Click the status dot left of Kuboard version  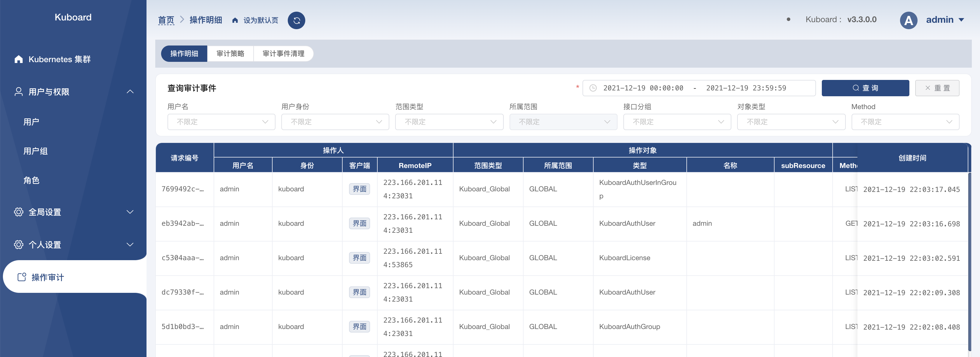tap(788, 19)
